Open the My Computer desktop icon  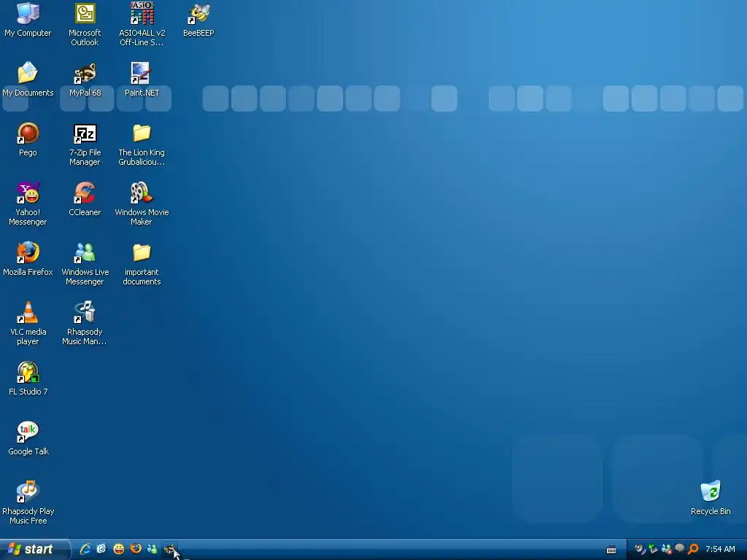point(28,20)
